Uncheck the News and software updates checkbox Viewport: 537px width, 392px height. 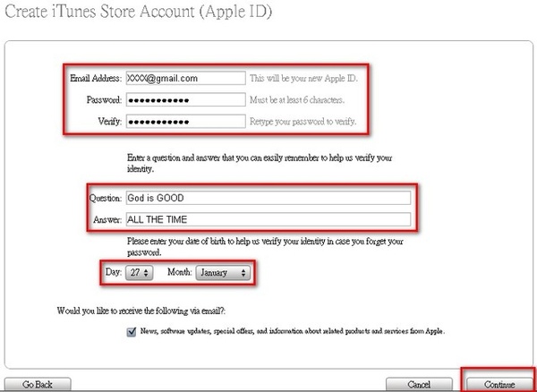point(132,332)
